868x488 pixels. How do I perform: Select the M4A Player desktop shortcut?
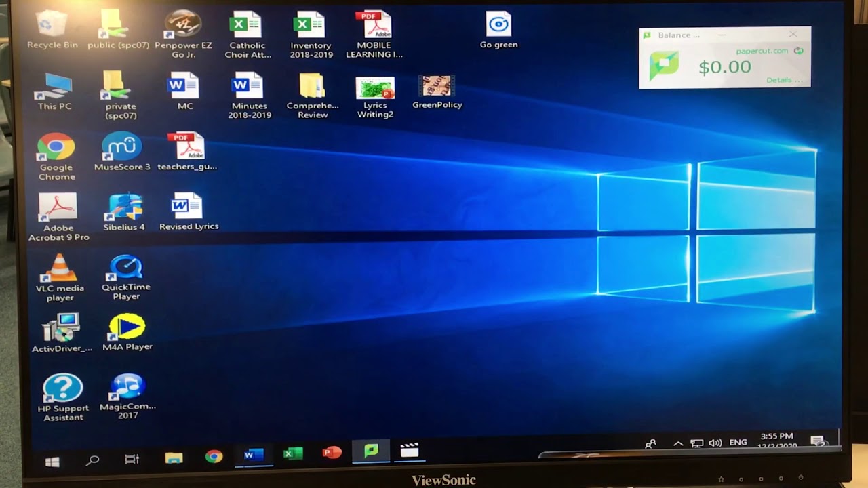coord(127,332)
